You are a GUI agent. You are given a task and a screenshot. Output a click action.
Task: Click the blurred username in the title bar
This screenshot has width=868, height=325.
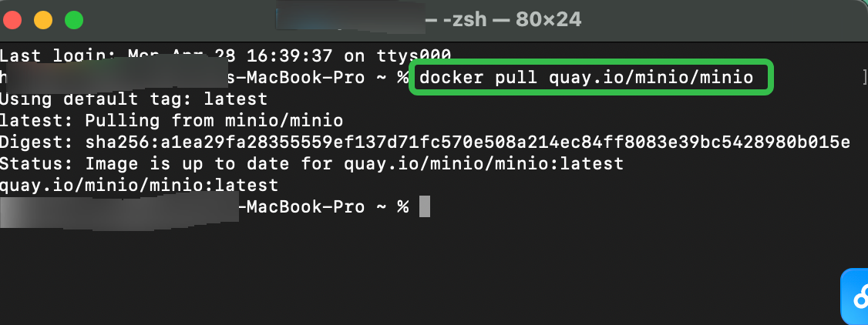click(x=350, y=18)
